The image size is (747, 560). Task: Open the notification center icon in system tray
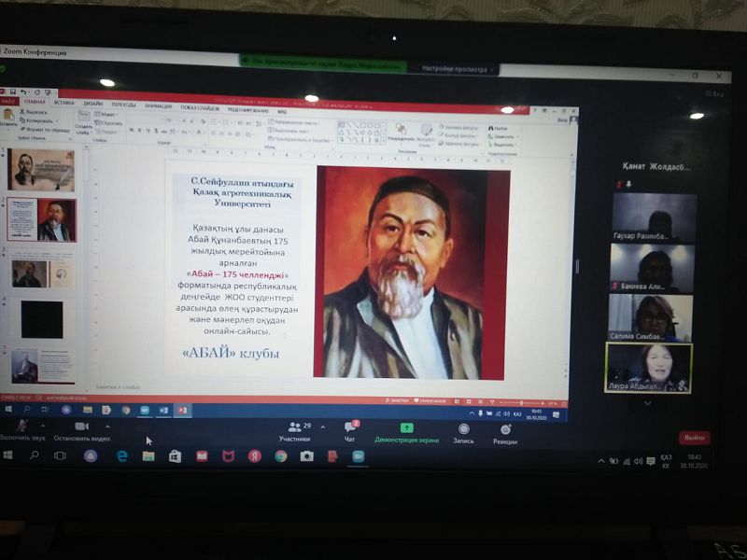(650, 461)
